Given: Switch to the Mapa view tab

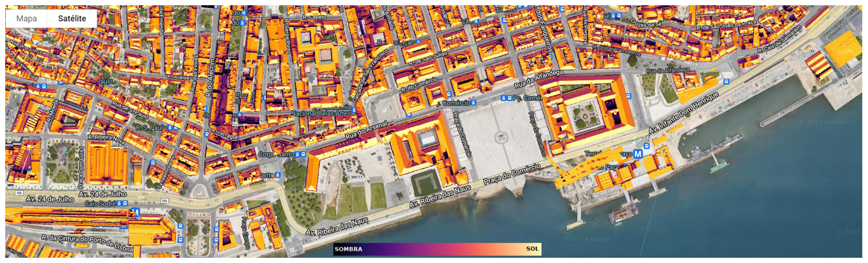Looking at the screenshot, I should coord(26,18).
